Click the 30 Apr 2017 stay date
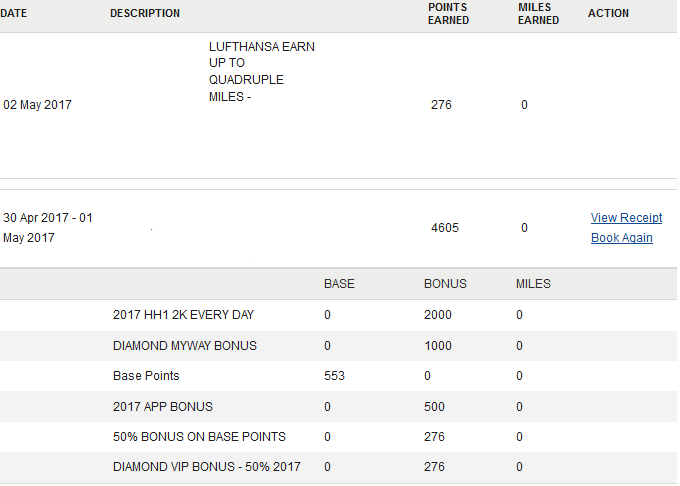680x486 pixels. [48, 228]
